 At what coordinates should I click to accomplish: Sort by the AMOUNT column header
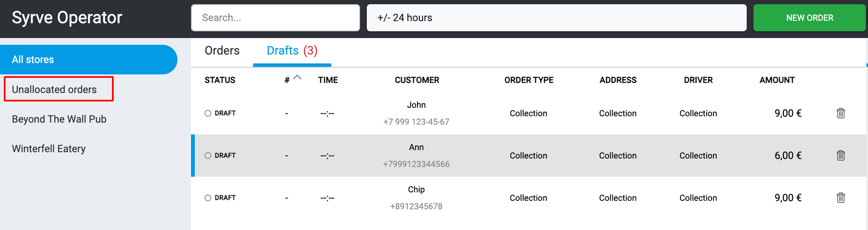point(777,80)
